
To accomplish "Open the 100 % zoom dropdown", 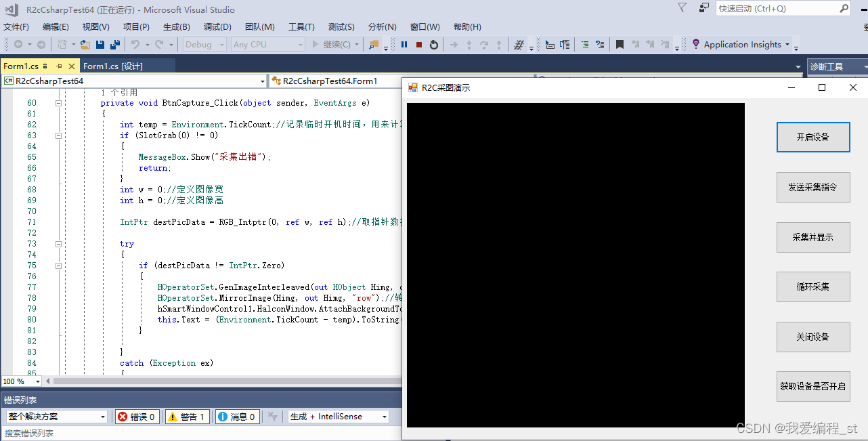I will 22,381.
